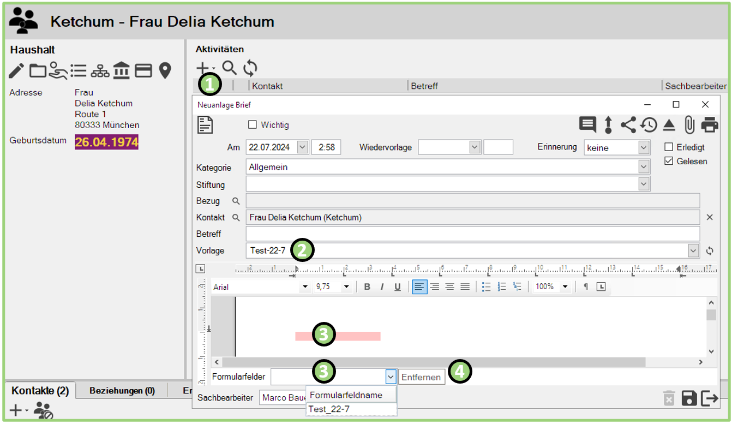
Task: Click the paperclip attachment icon
Action: tap(689, 125)
